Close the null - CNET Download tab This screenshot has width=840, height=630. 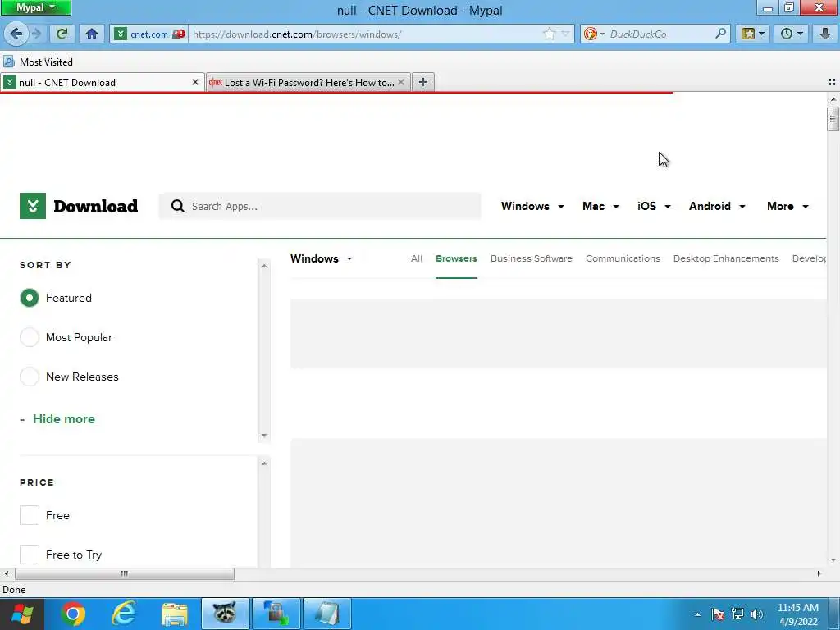point(195,83)
